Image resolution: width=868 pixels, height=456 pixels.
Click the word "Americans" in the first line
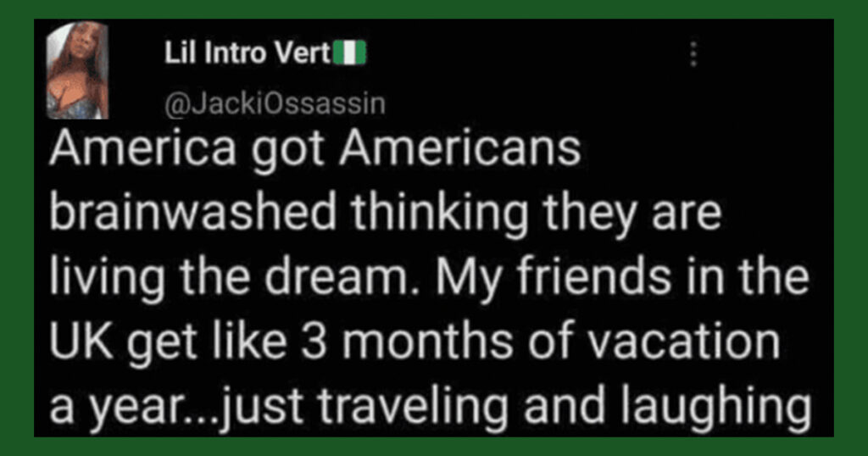[x=460, y=149]
